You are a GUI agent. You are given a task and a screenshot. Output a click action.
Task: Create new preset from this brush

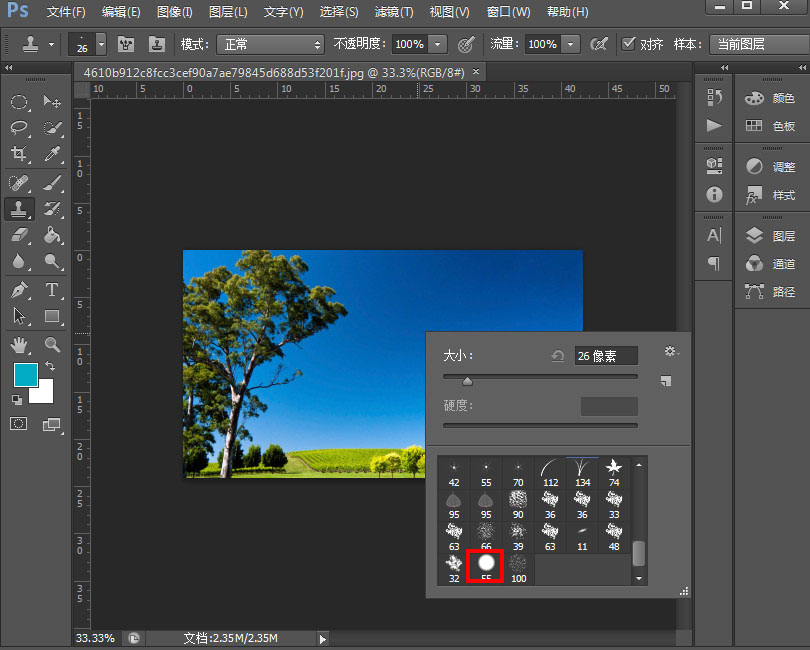tap(666, 381)
